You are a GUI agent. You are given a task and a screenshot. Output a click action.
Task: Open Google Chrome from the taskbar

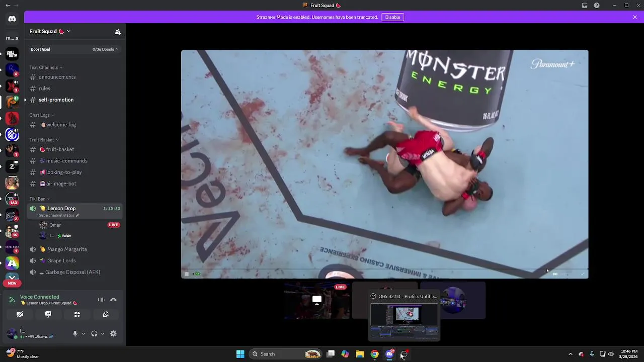pos(374,354)
